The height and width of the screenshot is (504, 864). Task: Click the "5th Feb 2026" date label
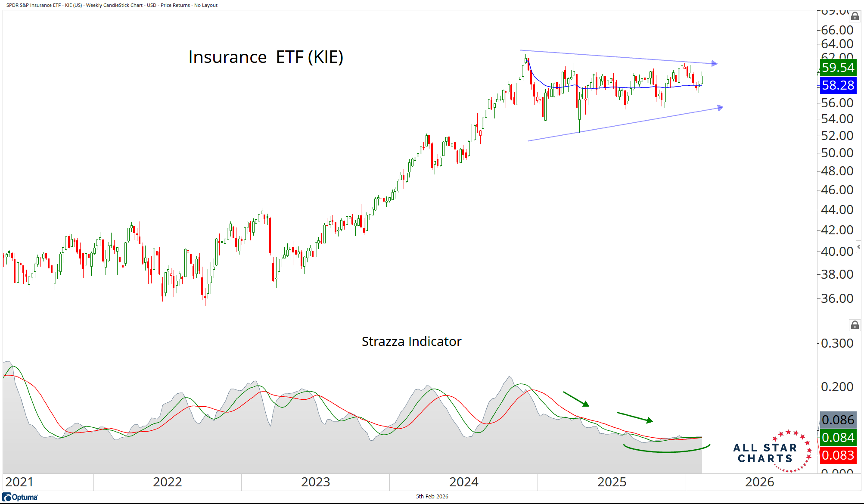click(x=432, y=497)
